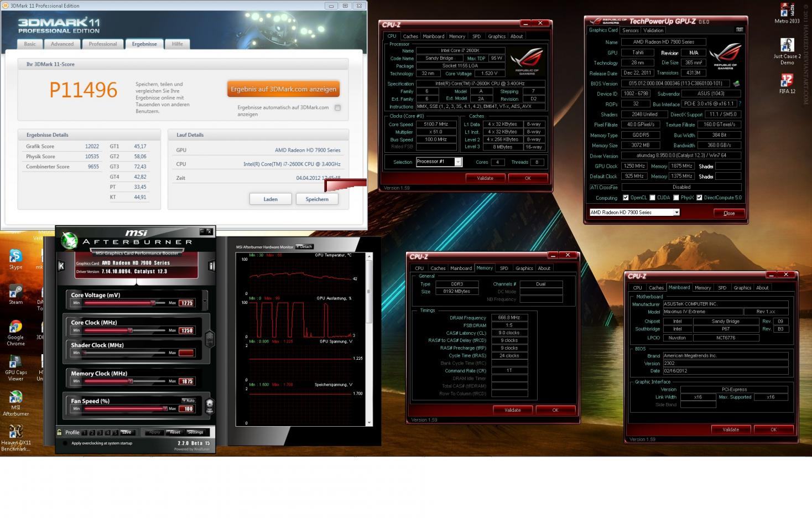Expand Core Voltage options arrow
Screen dimensions: 812x518
click(205, 301)
